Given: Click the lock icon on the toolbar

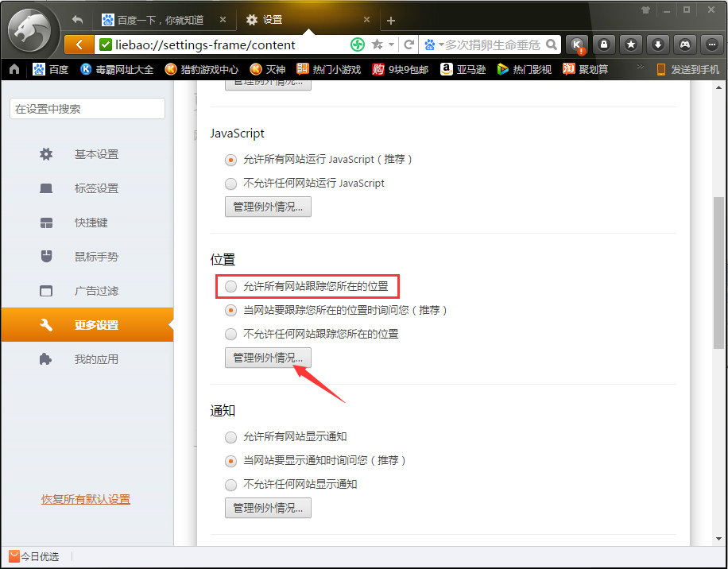Looking at the screenshot, I should 604,45.
